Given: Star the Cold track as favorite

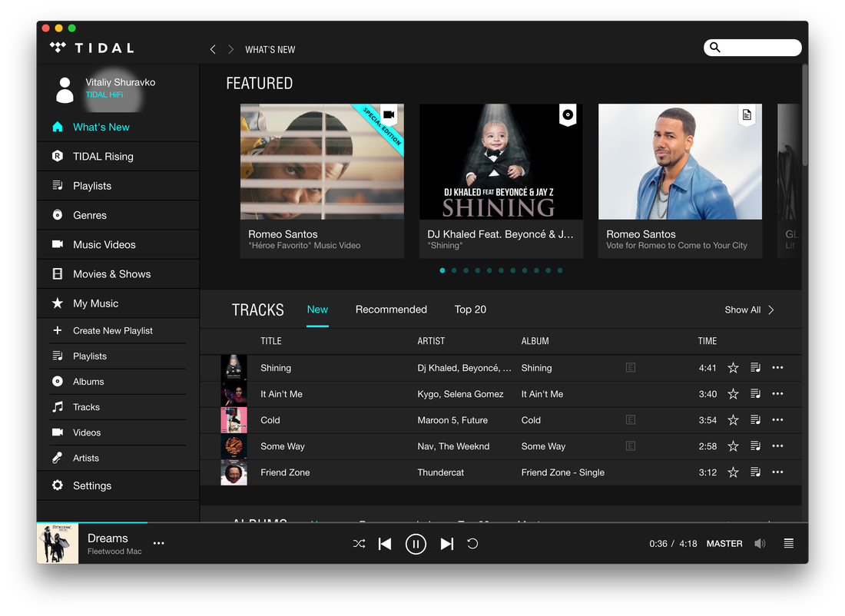Looking at the screenshot, I should (733, 420).
